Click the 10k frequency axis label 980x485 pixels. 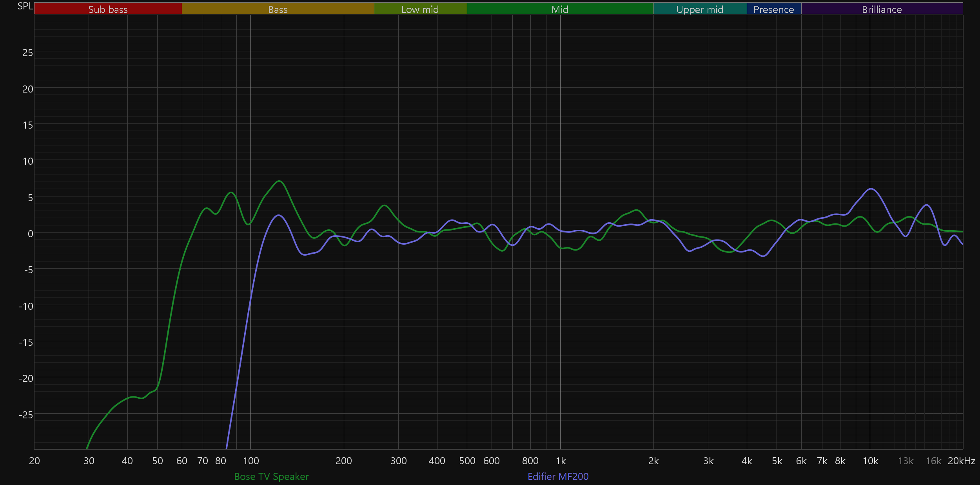click(870, 461)
